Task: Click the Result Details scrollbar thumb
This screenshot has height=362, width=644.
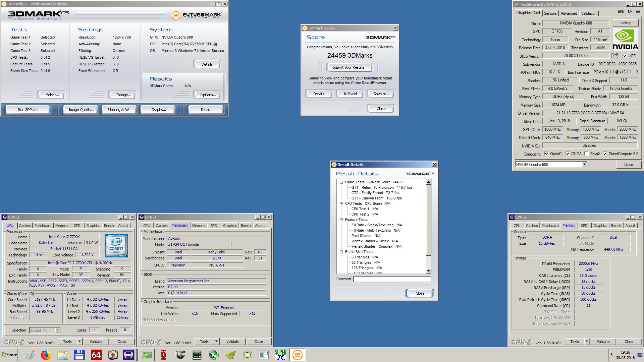Action: [x=428, y=220]
